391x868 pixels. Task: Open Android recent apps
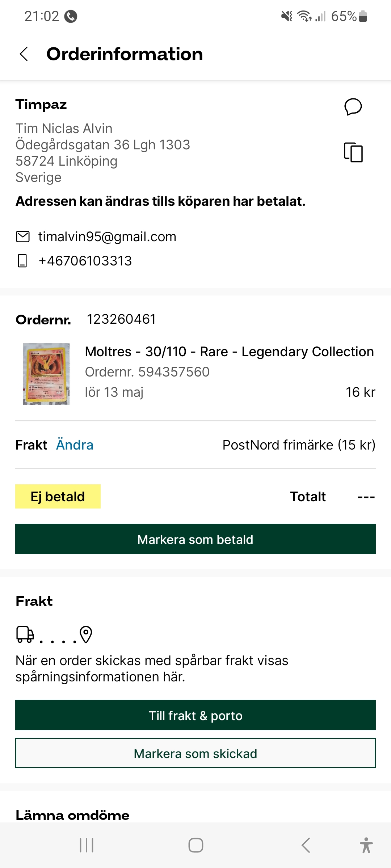pos(87,845)
